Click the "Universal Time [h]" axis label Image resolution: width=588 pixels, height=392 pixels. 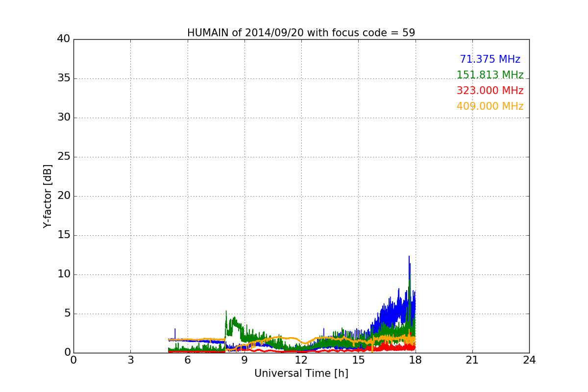[x=301, y=373]
